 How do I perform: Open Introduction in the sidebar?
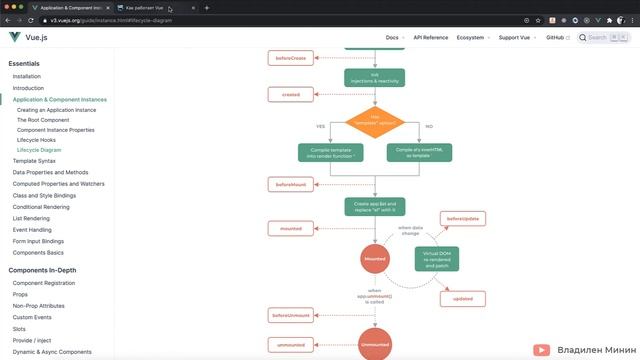click(28, 88)
